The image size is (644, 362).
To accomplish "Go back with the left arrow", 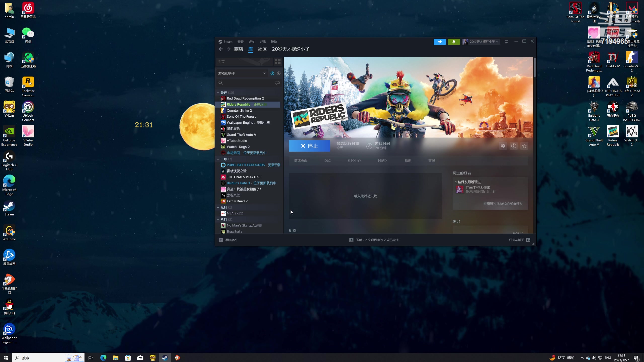I will (221, 49).
